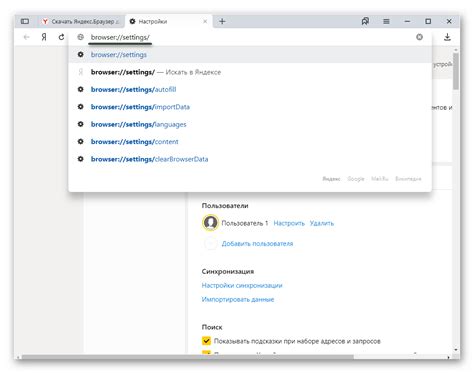Choose the browser://settings suggestion
This screenshot has width=474, height=373.
point(250,55)
